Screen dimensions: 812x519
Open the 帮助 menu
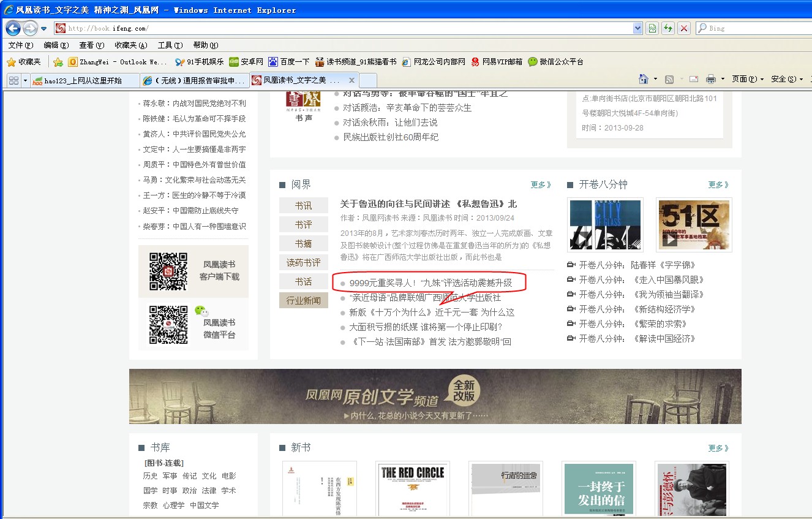tap(206, 45)
